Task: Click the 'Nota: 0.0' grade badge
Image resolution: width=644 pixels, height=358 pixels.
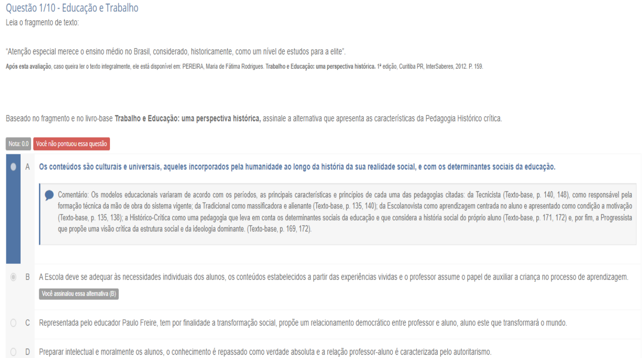Action: tap(19, 144)
